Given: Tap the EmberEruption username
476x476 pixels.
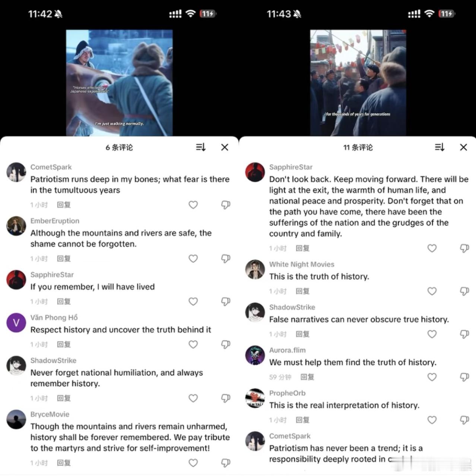Looking at the screenshot, I should [x=55, y=221].
